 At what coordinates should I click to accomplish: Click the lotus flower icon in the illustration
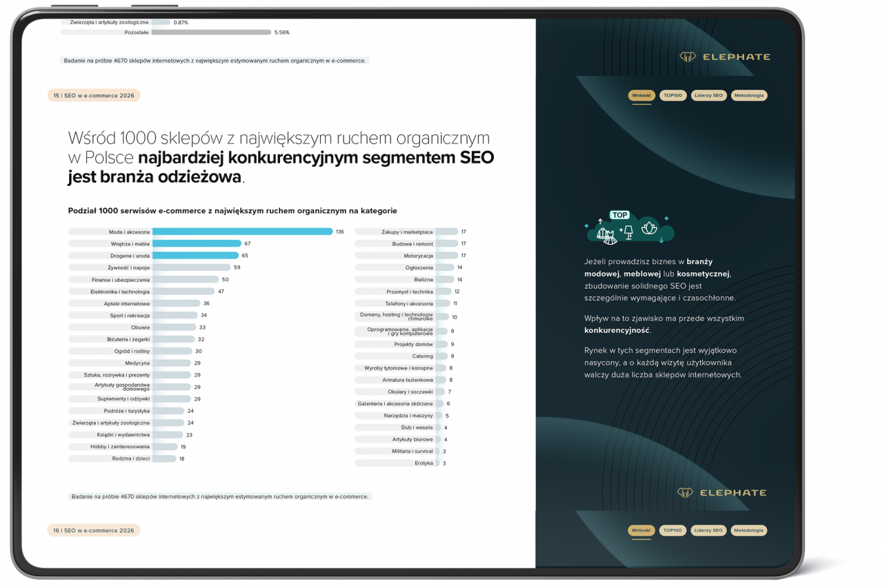click(649, 228)
